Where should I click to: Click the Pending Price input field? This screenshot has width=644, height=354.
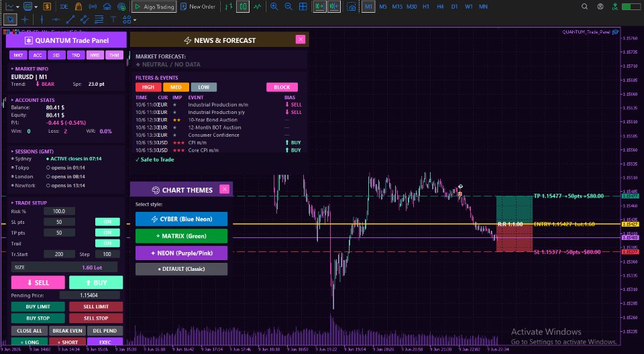pyautogui.click(x=89, y=295)
